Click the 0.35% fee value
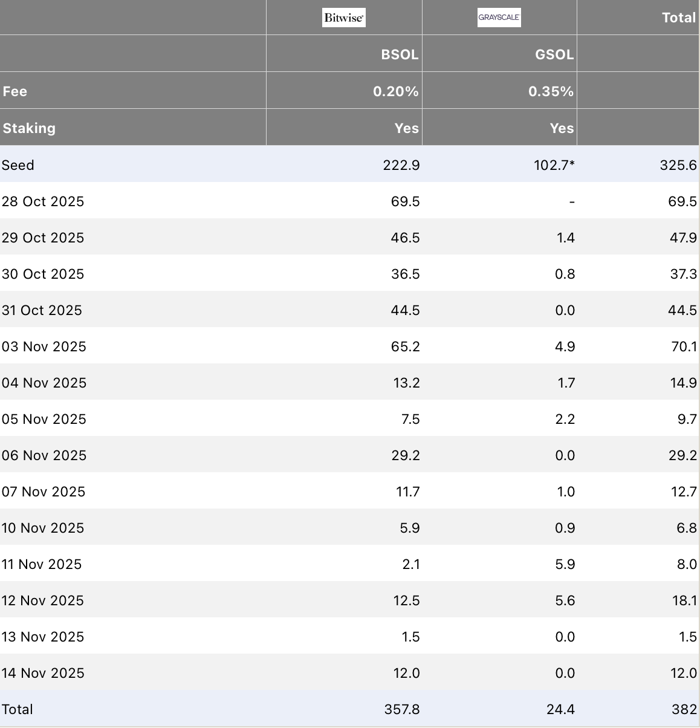700x728 pixels. [x=551, y=91]
